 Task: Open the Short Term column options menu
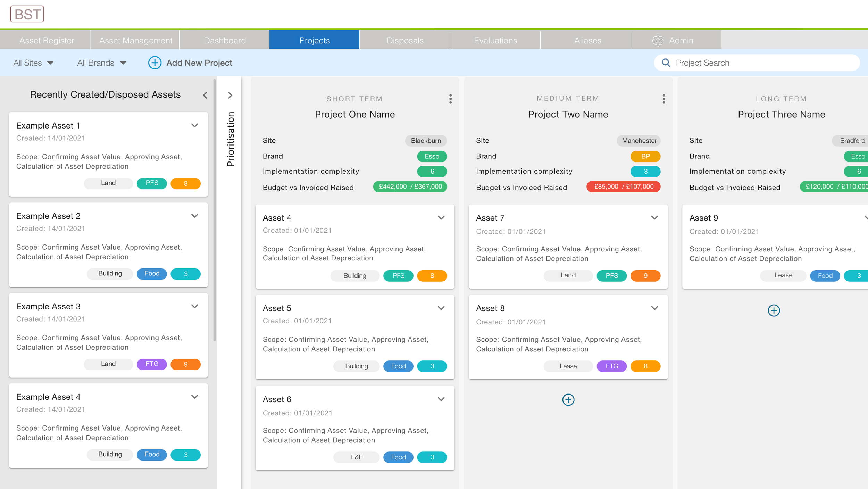450,99
